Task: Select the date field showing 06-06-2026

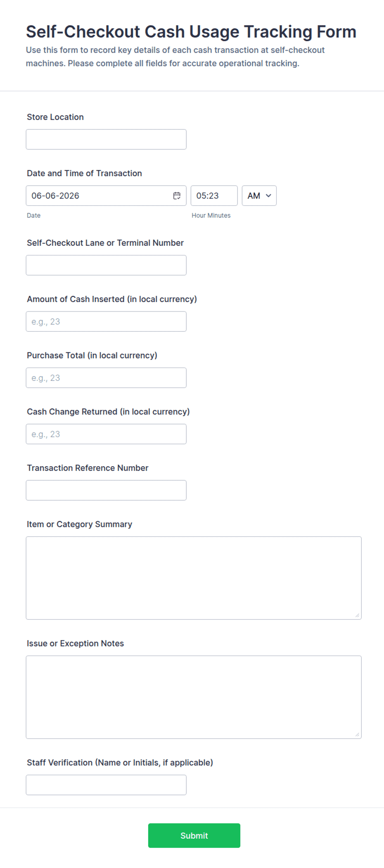Action: (106, 196)
